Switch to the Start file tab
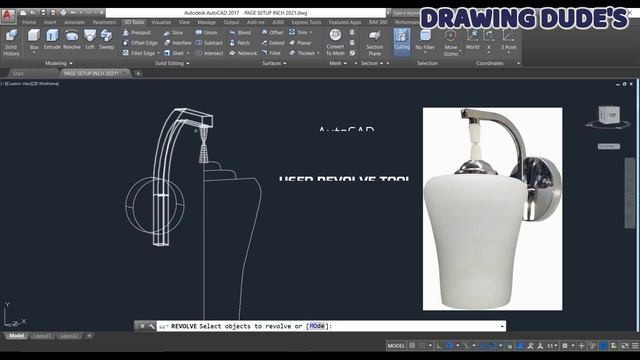The width and height of the screenshot is (640, 360). 18,73
